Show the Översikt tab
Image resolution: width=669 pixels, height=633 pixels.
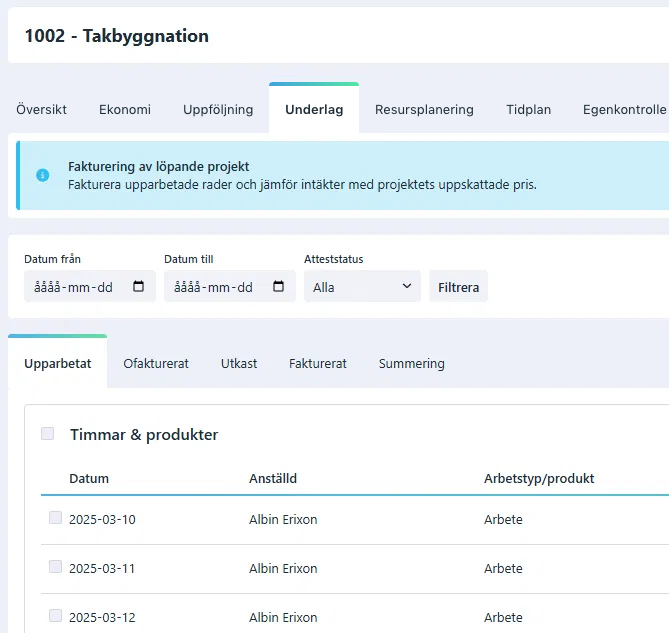[x=41, y=110]
